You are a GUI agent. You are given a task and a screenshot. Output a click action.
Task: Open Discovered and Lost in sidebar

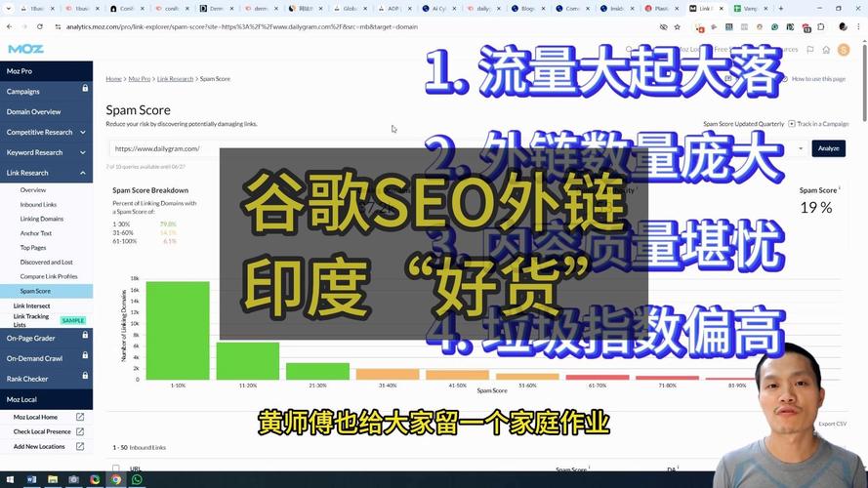47,262
